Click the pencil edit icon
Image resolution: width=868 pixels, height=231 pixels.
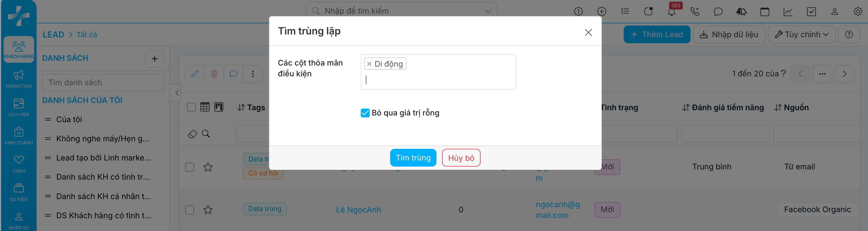pos(194,74)
